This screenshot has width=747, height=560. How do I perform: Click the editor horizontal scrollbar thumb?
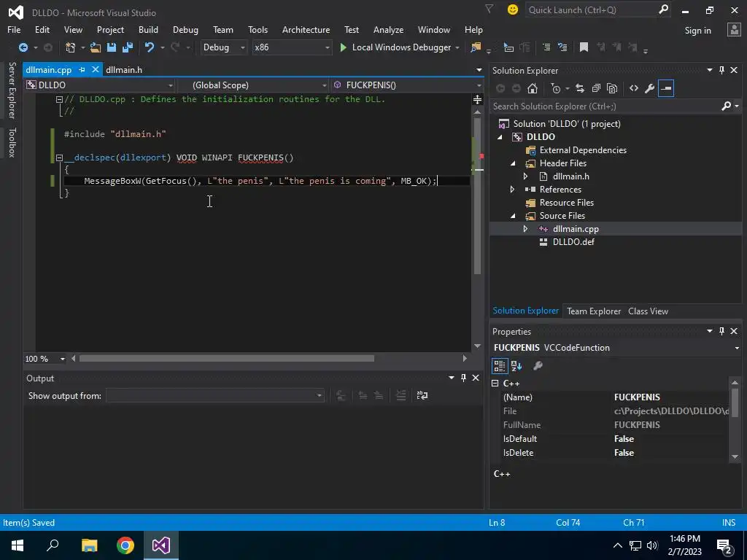226,359
